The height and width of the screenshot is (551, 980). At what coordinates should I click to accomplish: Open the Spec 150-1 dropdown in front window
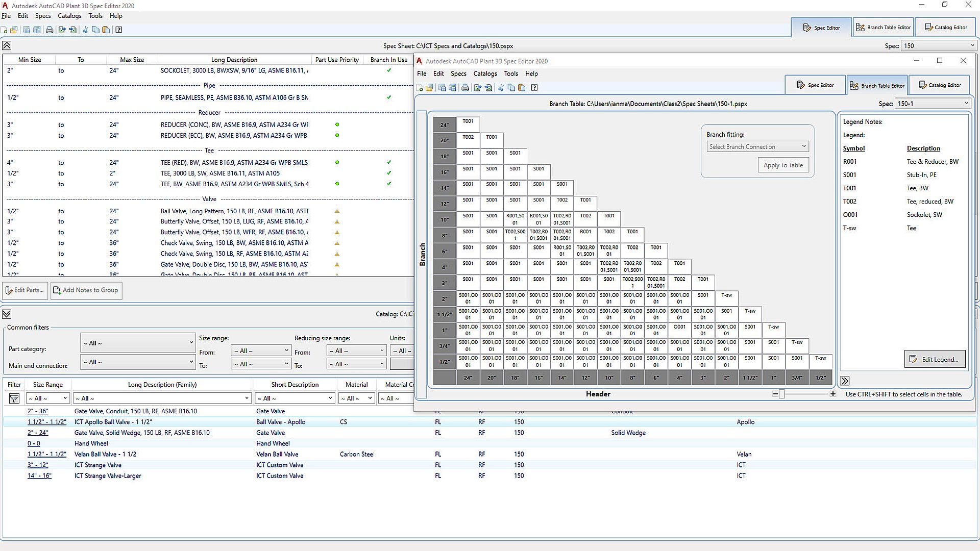pos(933,104)
